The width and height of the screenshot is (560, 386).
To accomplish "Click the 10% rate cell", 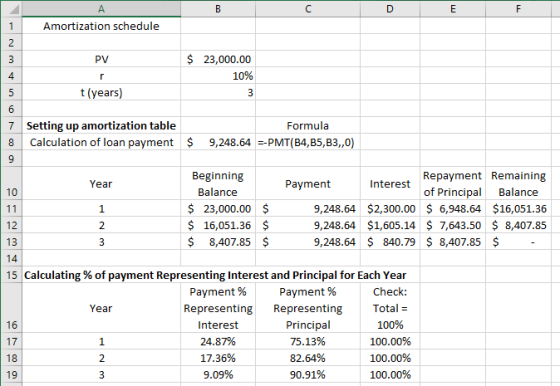I will (218, 76).
